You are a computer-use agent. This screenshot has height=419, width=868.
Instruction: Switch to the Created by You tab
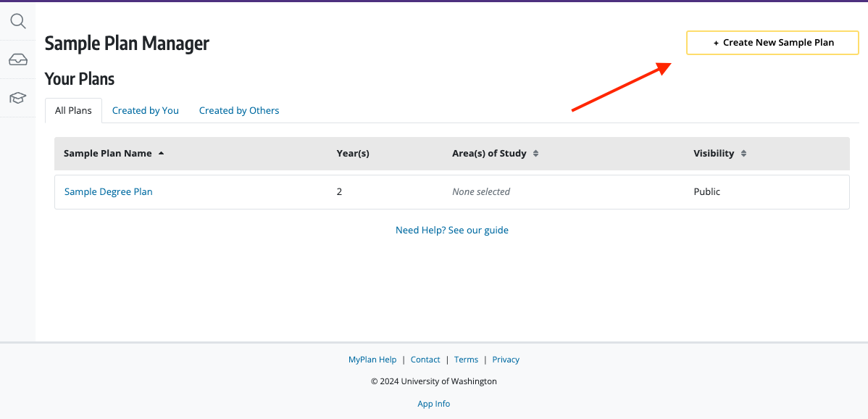point(145,111)
